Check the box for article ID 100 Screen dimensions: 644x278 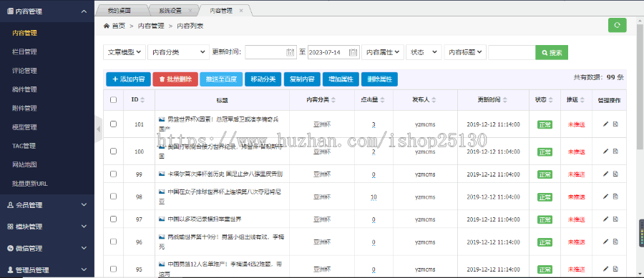pos(113,152)
